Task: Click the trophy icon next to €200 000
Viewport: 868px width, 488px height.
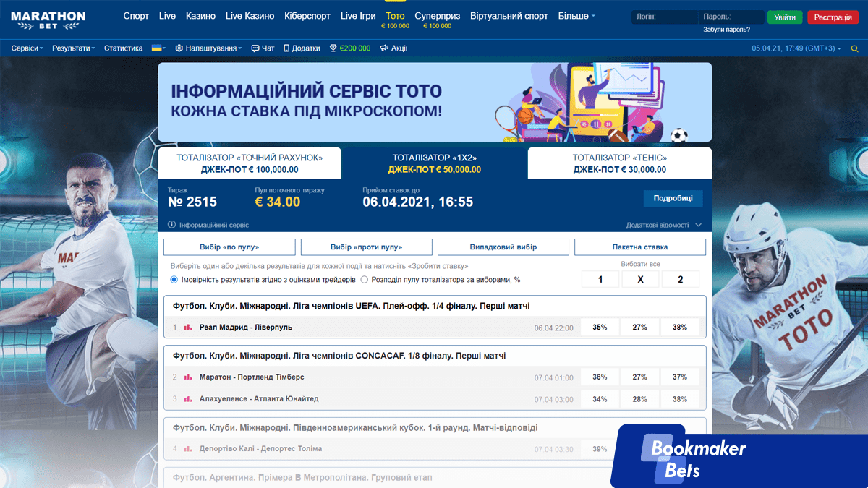Action: point(333,48)
